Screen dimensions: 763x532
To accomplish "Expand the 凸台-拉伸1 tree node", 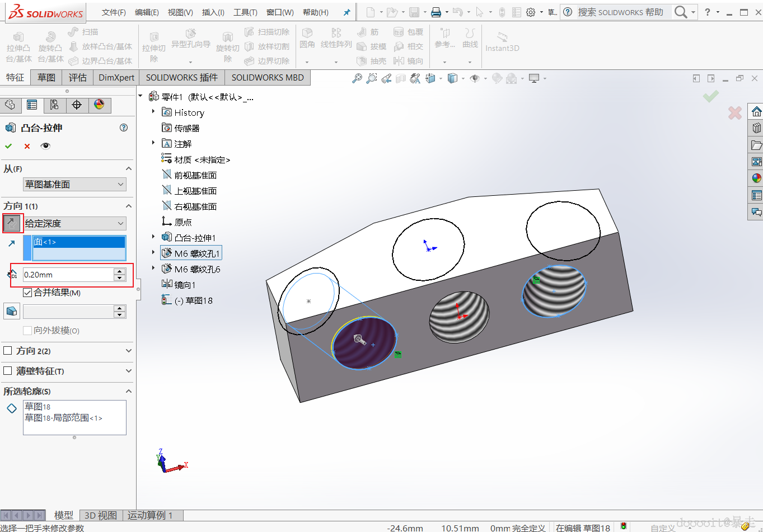I will [x=153, y=237].
